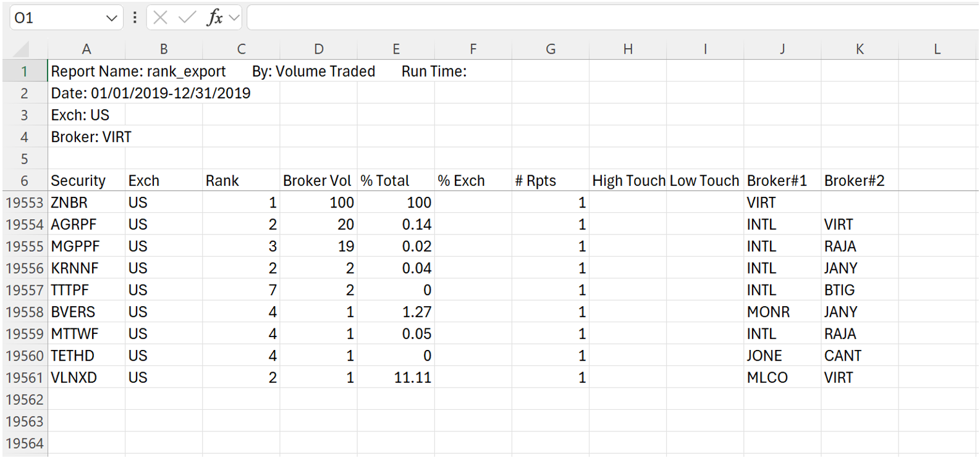Screen dimensions: 980x458
Task: Click the Cancel X icon in formula bar
Action: [161, 18]
